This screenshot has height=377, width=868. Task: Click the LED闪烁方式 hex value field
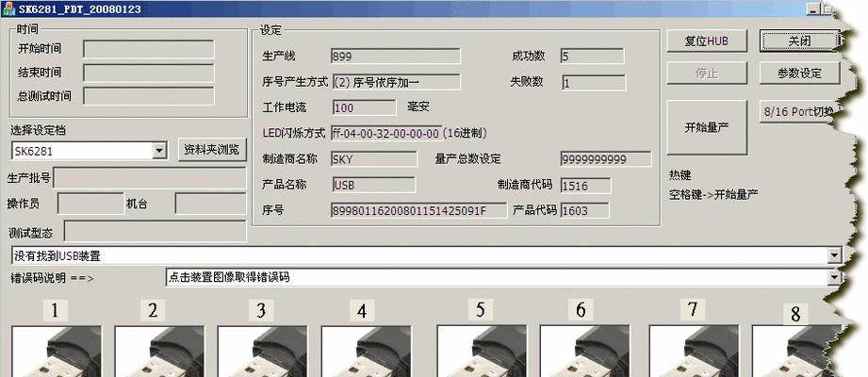click(386, 134)
